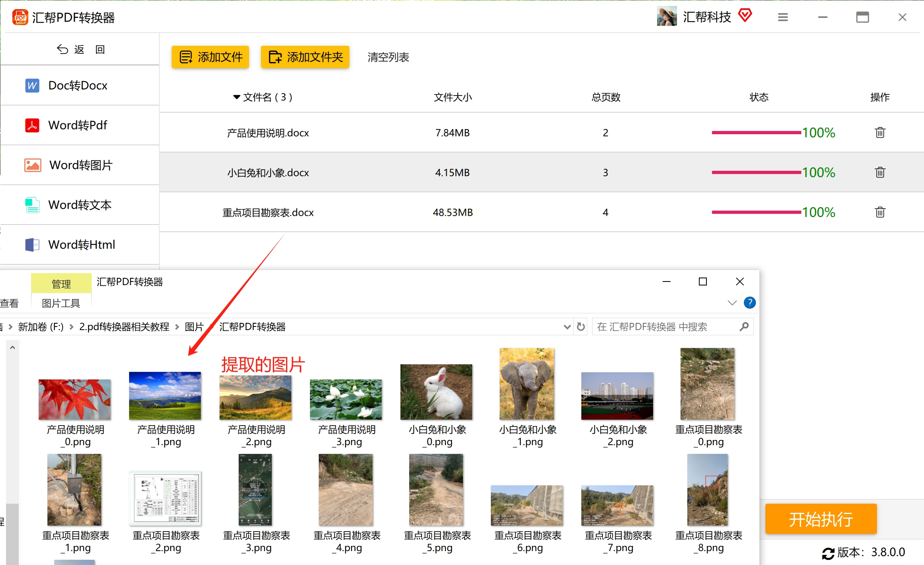Expand the address bar history dropdown
The height and width of the screenshot is (565, 924).
567,327
